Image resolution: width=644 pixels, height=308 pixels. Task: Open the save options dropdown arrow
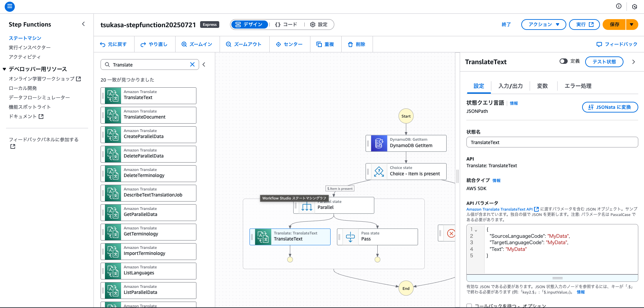tap(632, 25)
